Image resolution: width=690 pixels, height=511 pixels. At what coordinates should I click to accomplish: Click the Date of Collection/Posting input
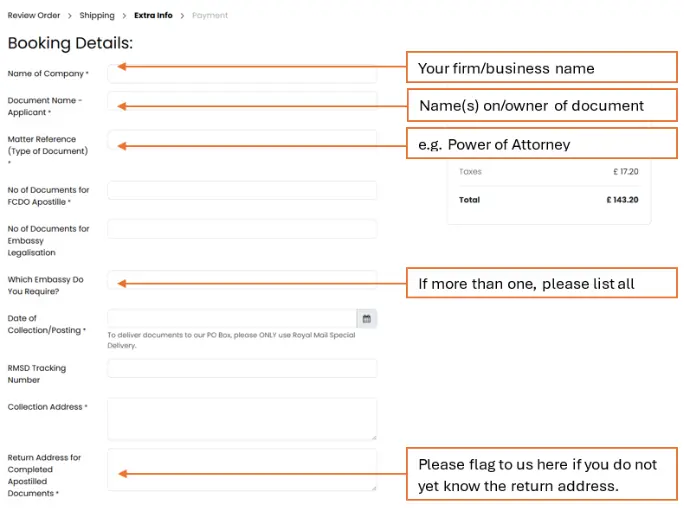[x=231, y=319]
